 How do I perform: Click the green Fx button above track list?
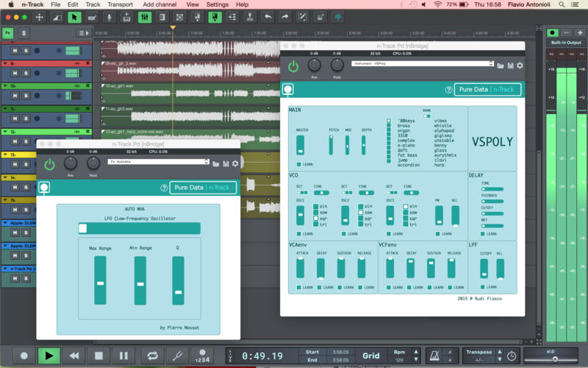coord(7,33)
